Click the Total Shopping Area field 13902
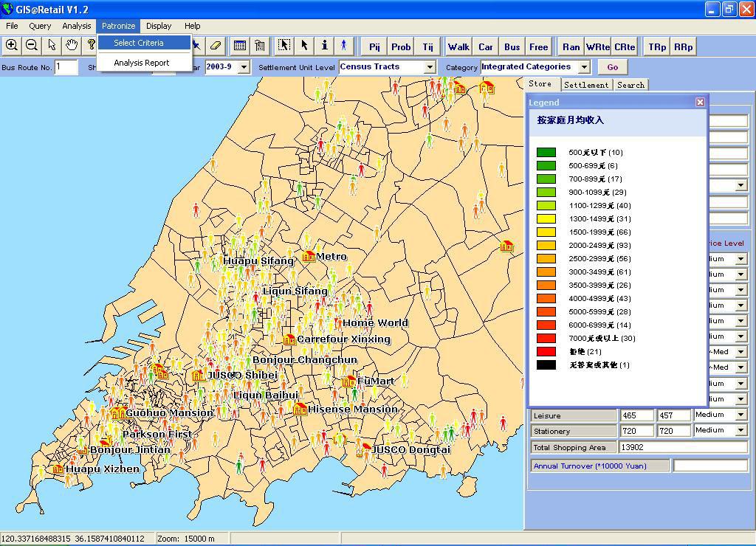Viewport: 756px width, 546px height. pos(683,447)
